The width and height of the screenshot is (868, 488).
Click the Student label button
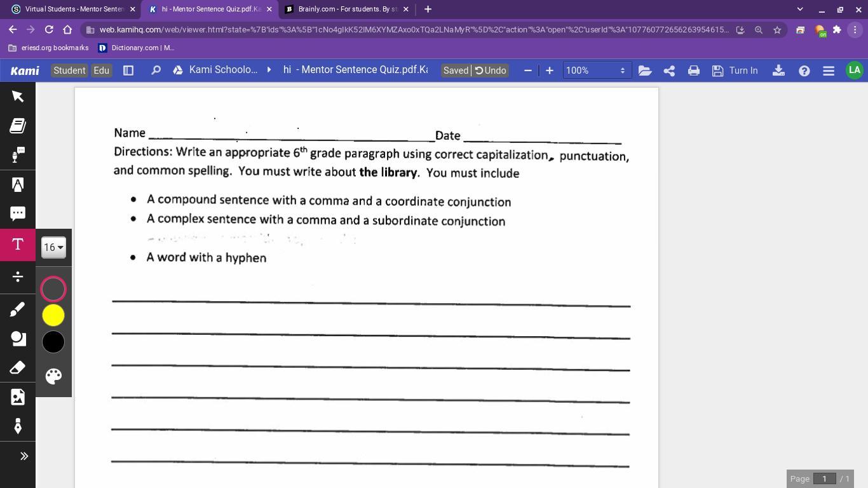[69, 71]
